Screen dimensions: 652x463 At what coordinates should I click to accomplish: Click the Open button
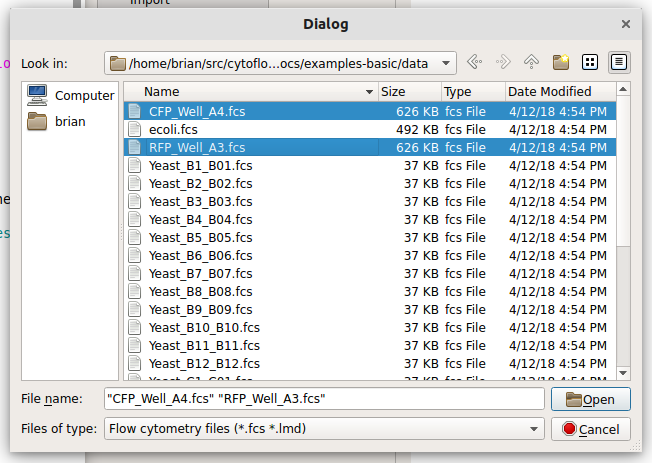point(590,399)
